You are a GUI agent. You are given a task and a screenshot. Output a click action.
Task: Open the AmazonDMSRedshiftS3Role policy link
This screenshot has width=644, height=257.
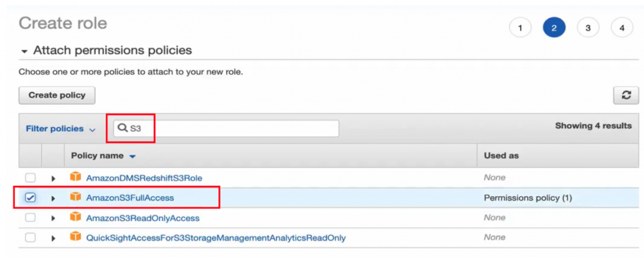tap(144, 178)
